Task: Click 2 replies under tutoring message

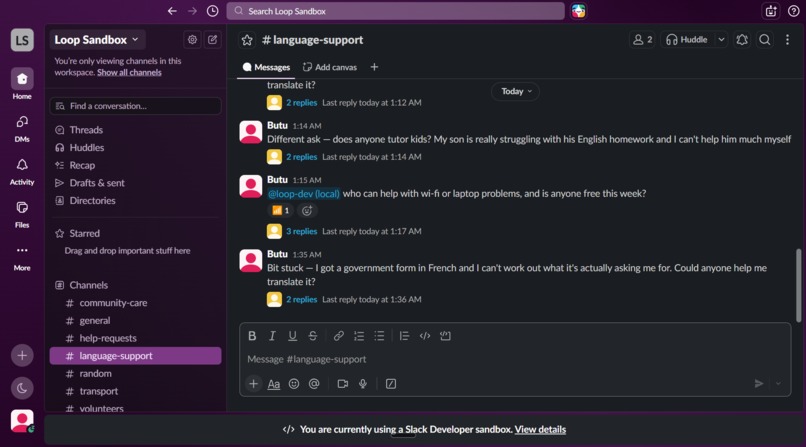Action: pos(301,157)
